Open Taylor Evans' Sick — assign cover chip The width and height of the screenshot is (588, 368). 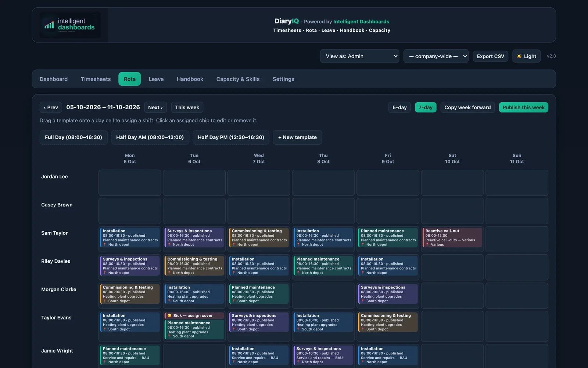tap(194, 315)
